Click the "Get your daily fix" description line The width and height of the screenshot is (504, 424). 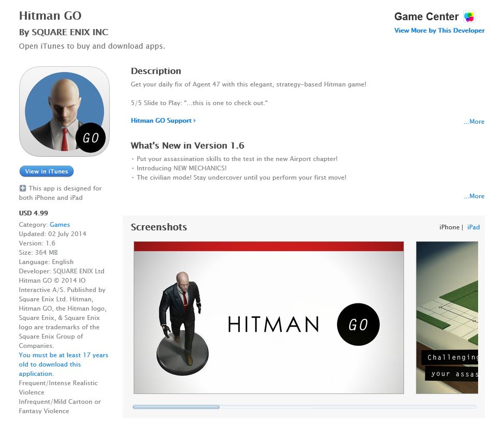(249, 84)
